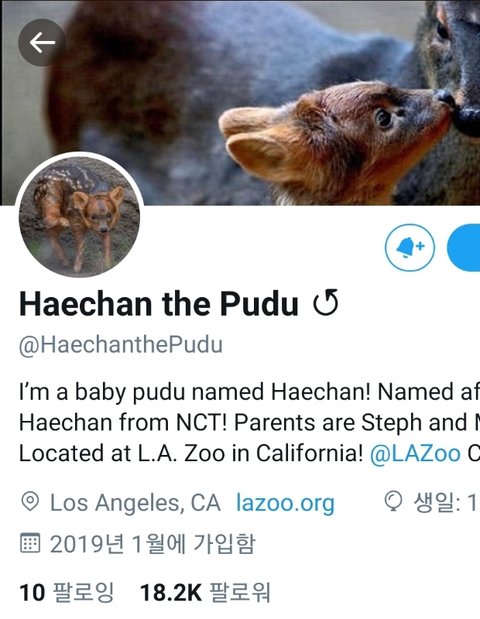Enable notifications with the bell plus icon
This screenshot has height=619, width=480.
point(410,248)
